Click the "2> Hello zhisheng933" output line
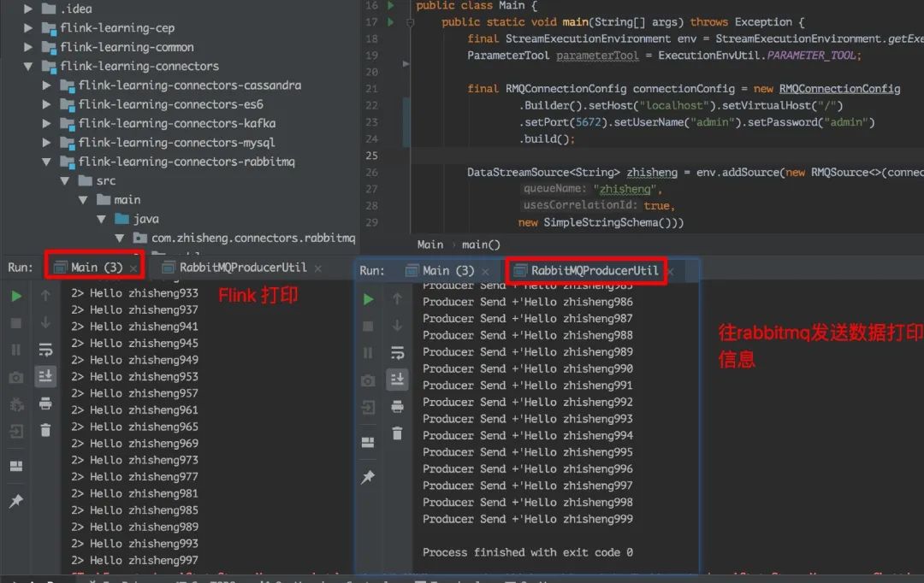 [x=135, y=292]
